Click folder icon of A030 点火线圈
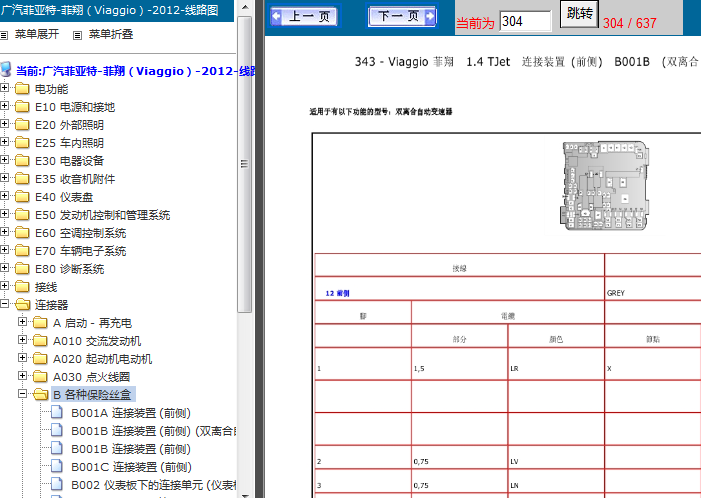Image resolution: width=701 pixels, height=498 pixels. (40, 376)
